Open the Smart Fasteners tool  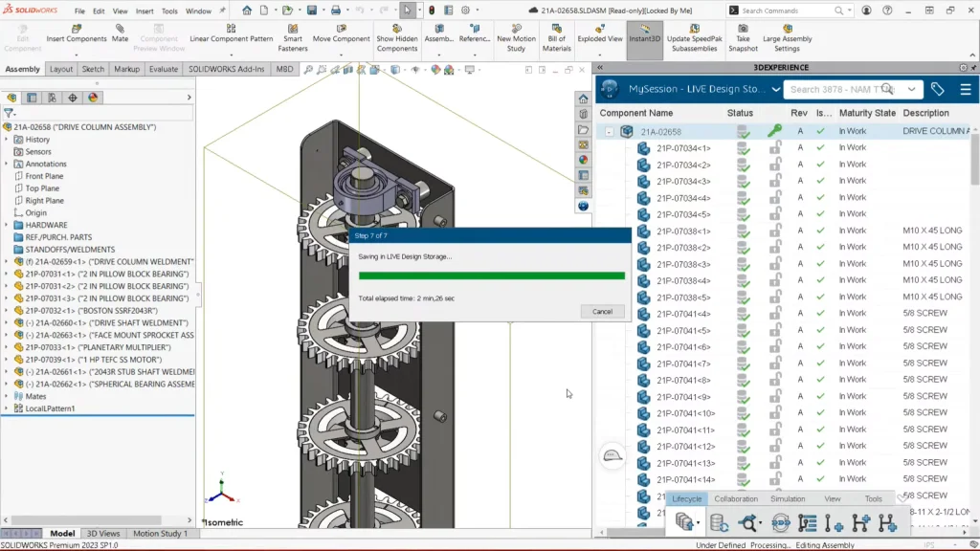[x=292, y=29]
